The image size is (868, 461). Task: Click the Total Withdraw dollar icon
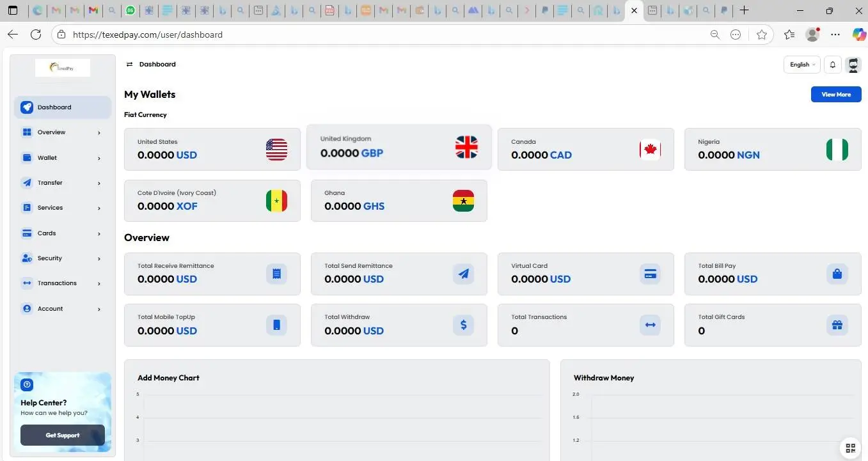(463, 325)
